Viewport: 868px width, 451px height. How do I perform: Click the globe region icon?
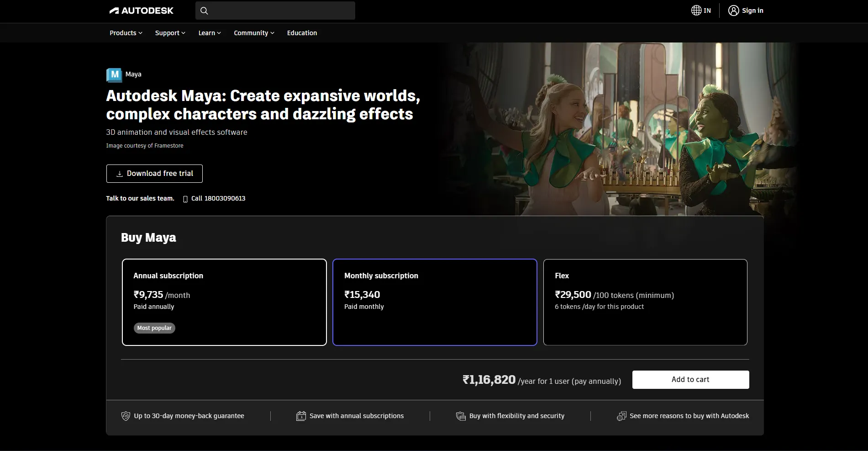pos(696,11)
